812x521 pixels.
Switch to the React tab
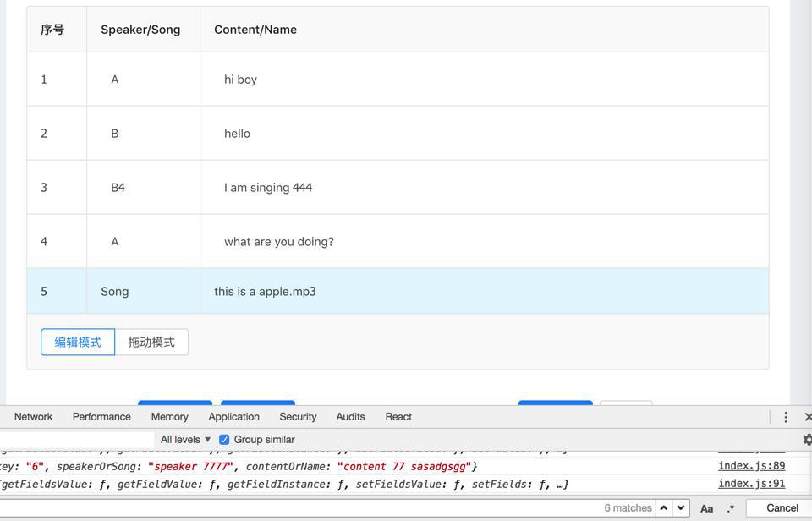[x=398, y=417]
